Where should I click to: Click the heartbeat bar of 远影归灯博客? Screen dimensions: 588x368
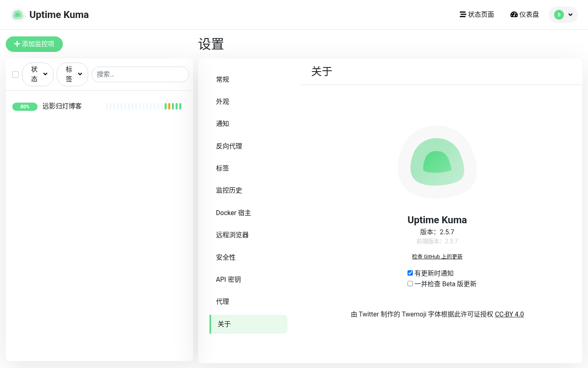[143, 106]
